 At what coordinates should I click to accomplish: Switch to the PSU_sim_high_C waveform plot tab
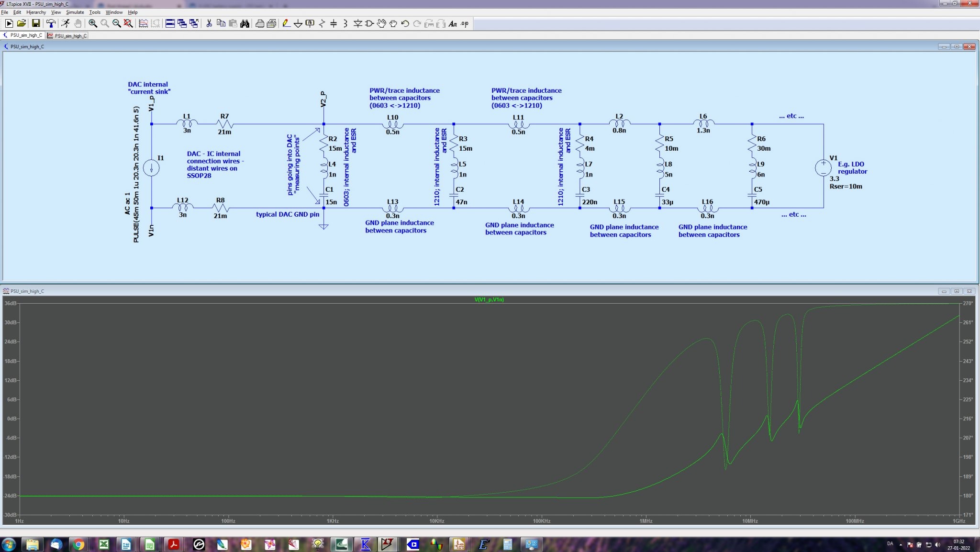tap(67, 35)
